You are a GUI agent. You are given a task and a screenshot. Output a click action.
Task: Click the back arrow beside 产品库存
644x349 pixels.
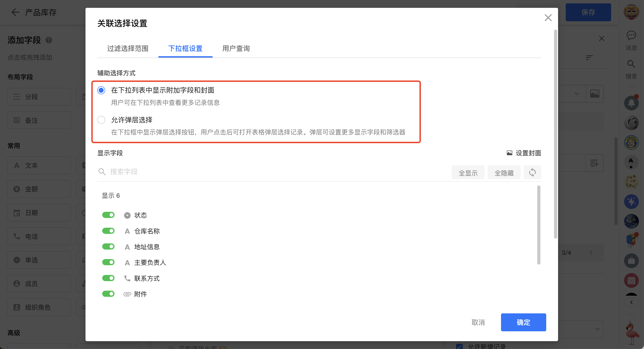15,12
